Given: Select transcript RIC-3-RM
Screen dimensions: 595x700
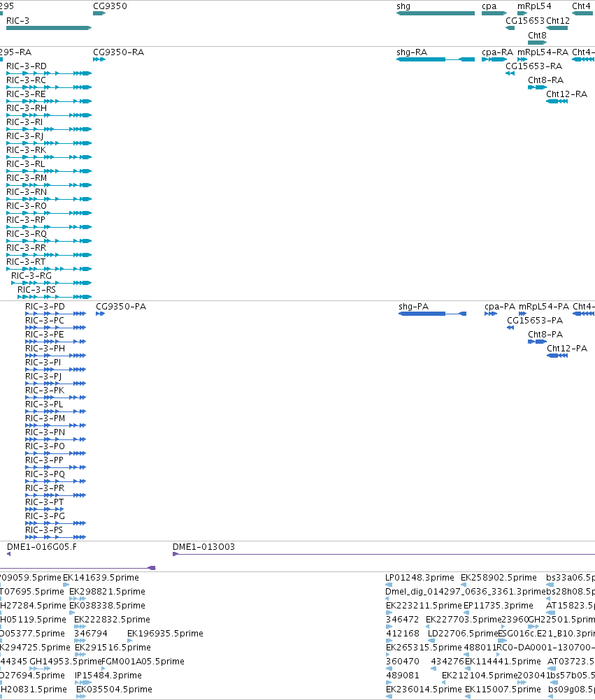Looking at the screenshot, I should (49, 185).
